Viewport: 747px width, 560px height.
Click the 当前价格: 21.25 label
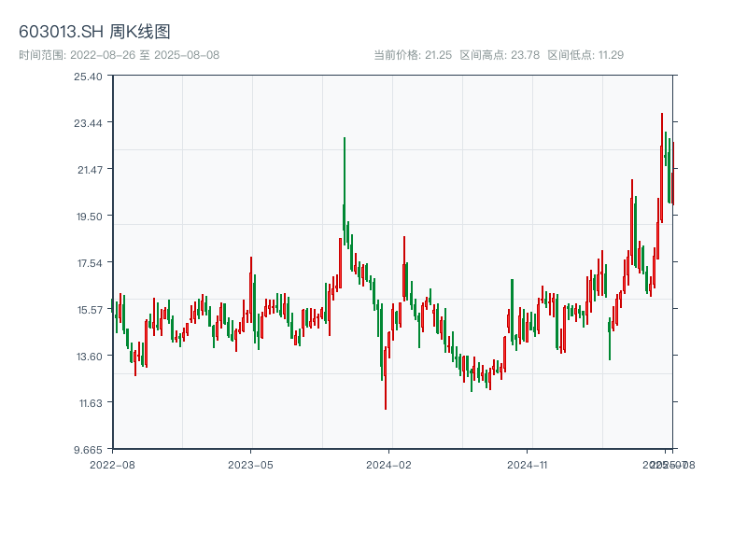coord(413,55)
